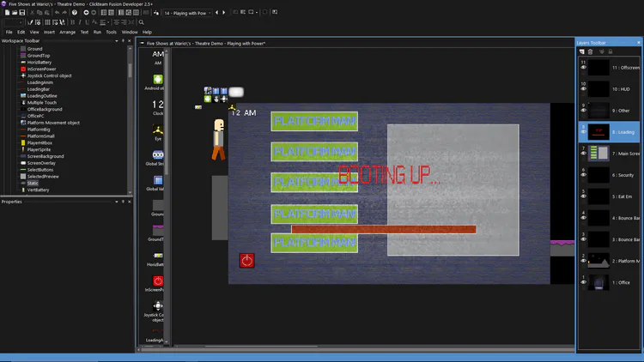This screenshot has width=644, height=362.
Task: Toggle visibility of layer 9 Other
Action: (x=583, y=111)
